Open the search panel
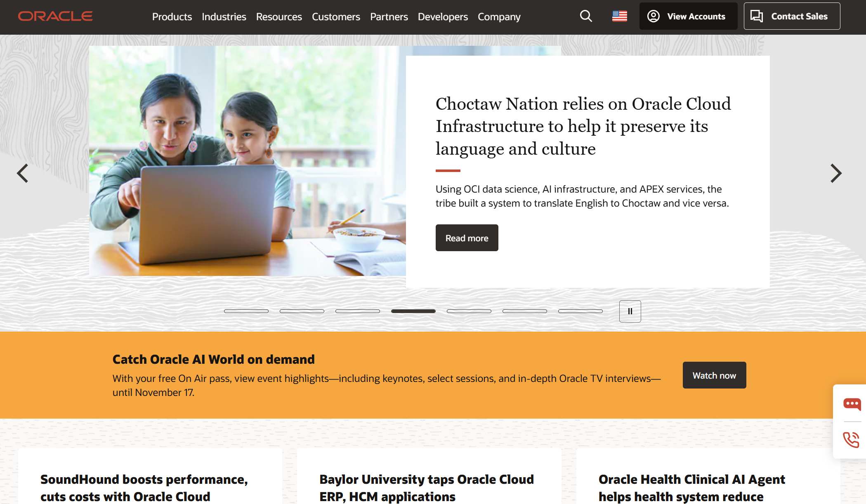Screen dimensions: 866x504 (x=585, y=16)
